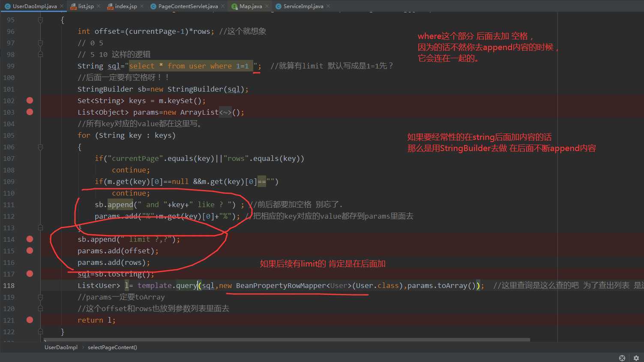Close the PageContentServlet.java tab
This screenshot has height=362, width=644.
click(223, 6)
